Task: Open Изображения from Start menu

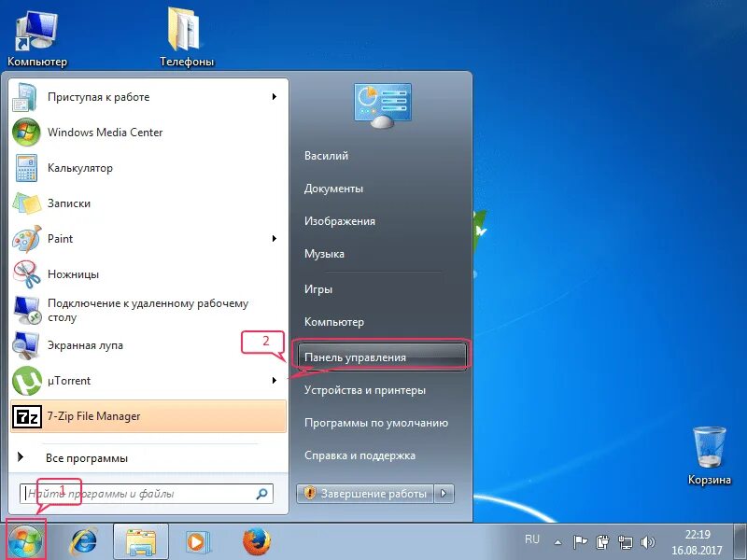Action: coord(340,221)
